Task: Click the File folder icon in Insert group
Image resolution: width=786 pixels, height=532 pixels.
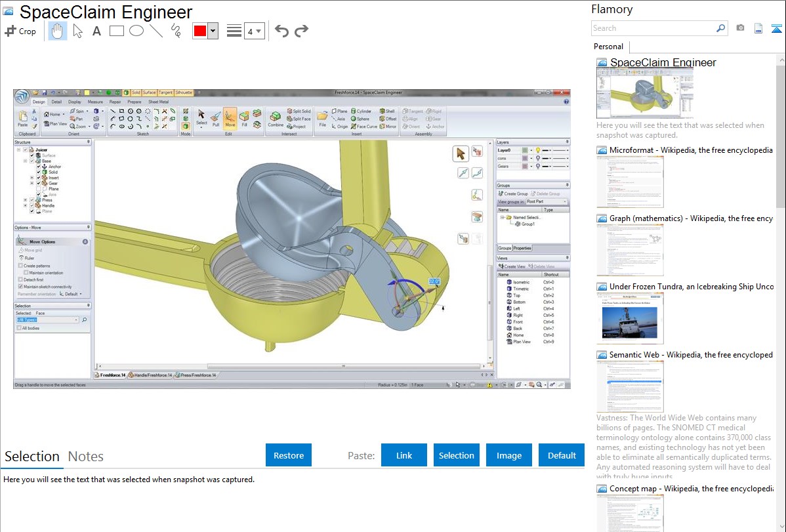Action: coord(322,118)
